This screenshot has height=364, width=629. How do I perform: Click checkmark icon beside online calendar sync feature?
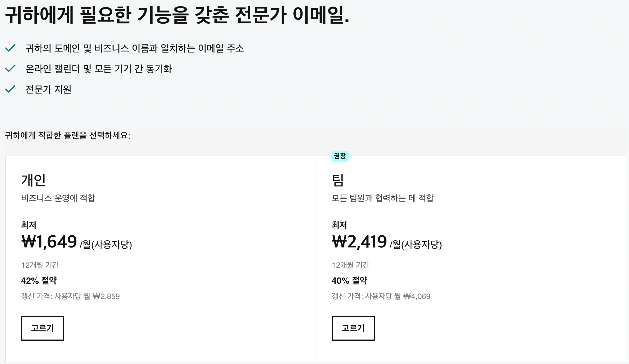10,68
